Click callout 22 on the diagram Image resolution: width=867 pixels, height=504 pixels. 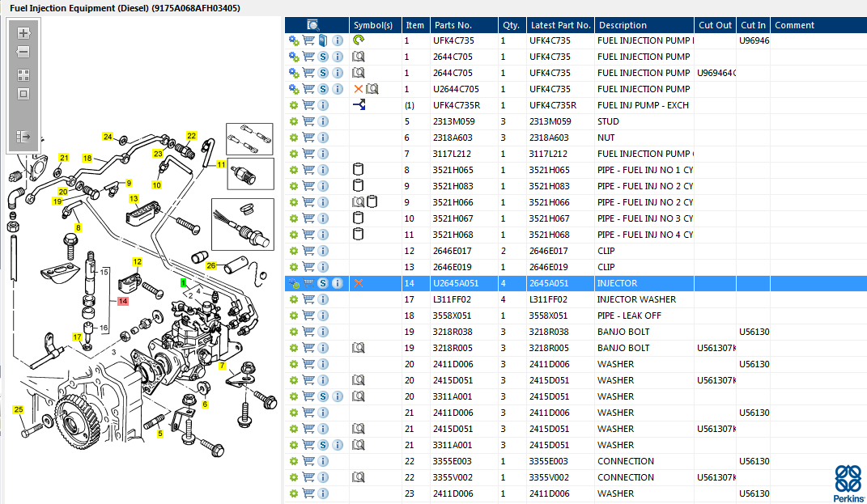click(x=191, y=135)
